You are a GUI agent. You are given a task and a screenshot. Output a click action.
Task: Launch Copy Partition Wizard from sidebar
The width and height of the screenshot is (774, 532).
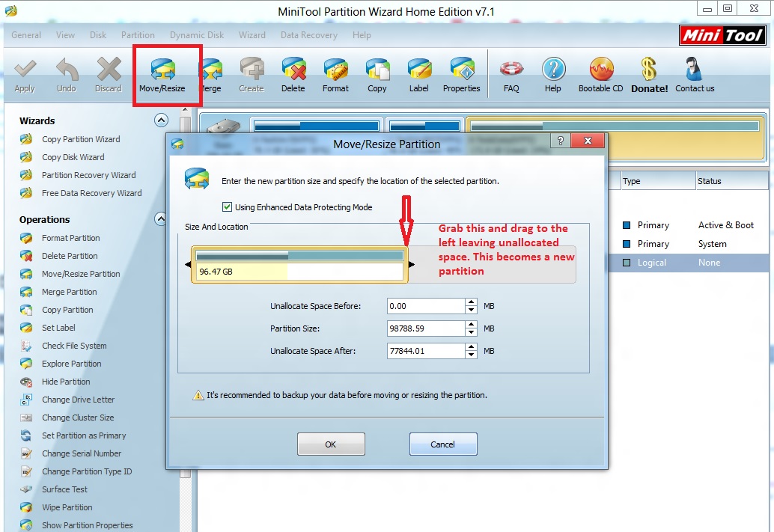point(81,139)
